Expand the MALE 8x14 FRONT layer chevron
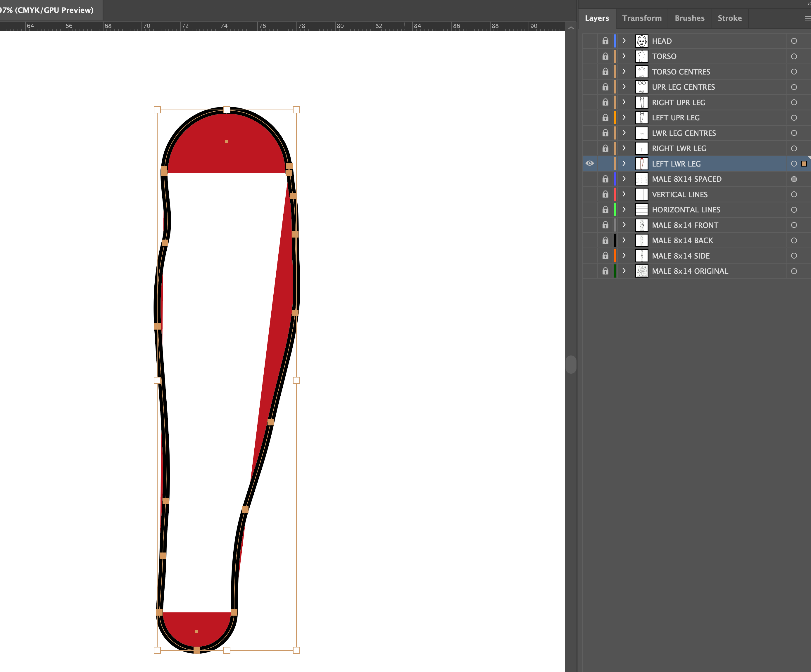The width and height of the screenshot is (811, 672). tap(624, 225)
